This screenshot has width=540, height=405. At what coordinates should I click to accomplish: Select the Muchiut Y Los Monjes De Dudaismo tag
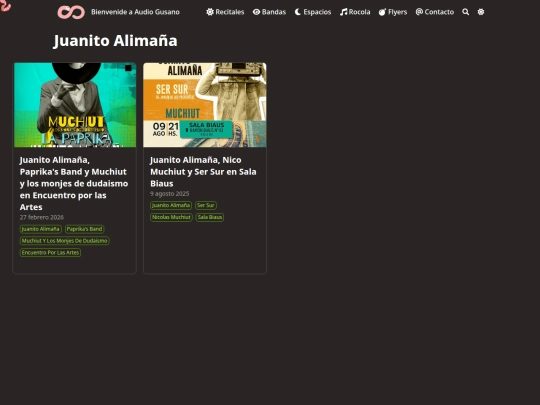[64, 241]
